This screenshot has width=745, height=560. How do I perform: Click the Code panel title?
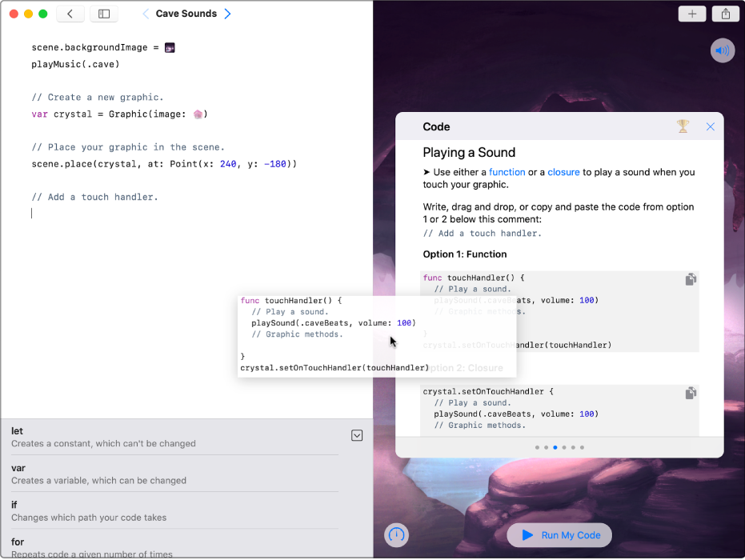(436, 127)
